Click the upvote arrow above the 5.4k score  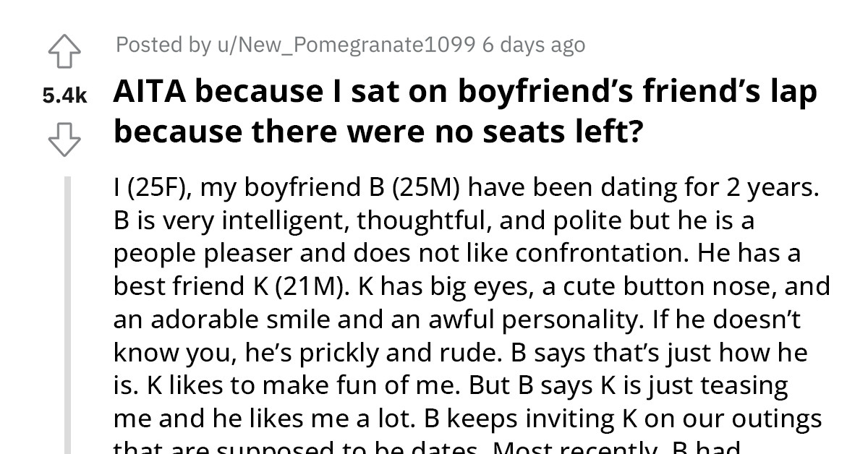point(66,49)
